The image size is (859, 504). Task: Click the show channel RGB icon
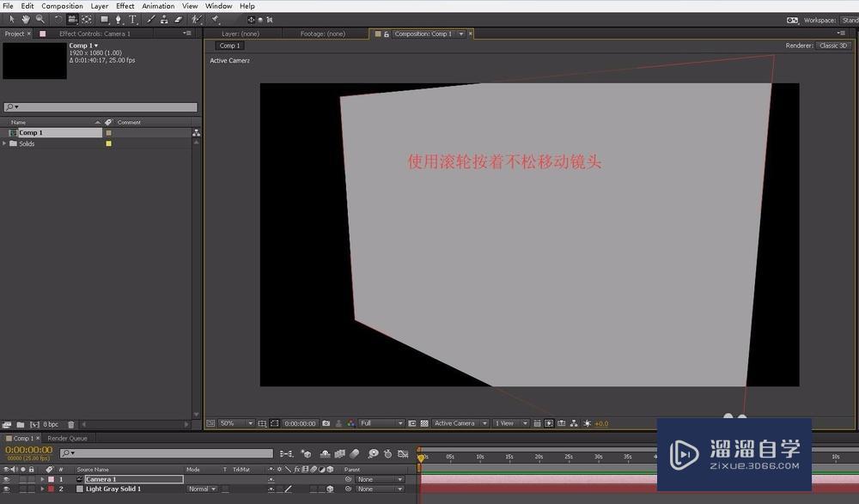[x=350, y=423]
